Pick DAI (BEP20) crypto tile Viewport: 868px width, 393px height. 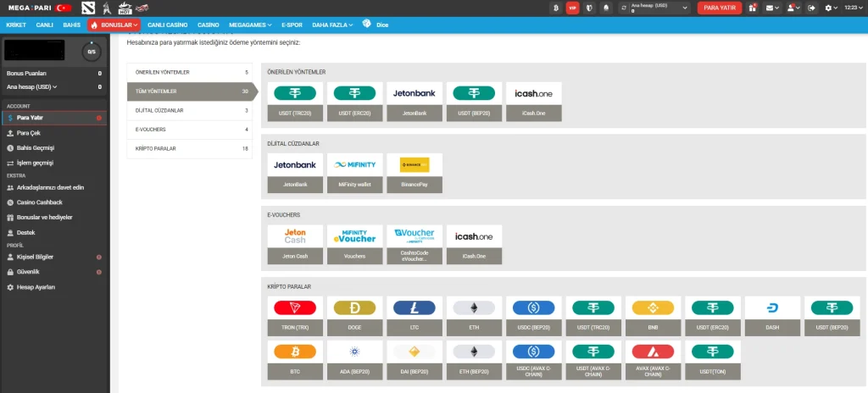(414, 360)
